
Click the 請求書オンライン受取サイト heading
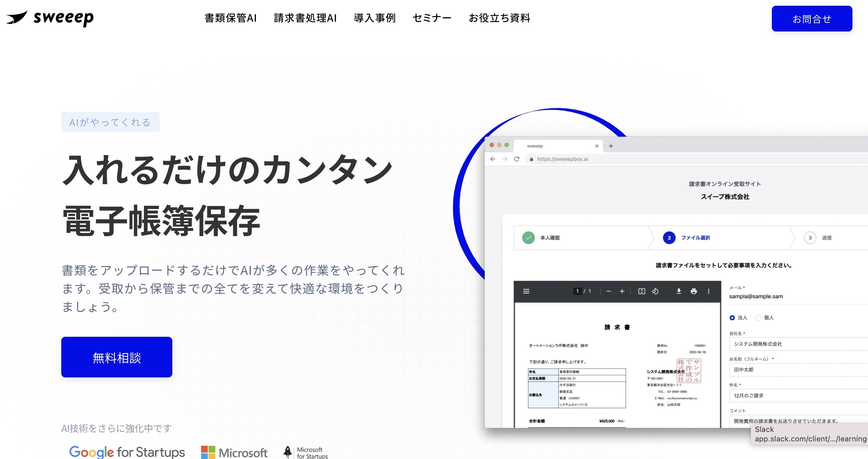(725, 184)
